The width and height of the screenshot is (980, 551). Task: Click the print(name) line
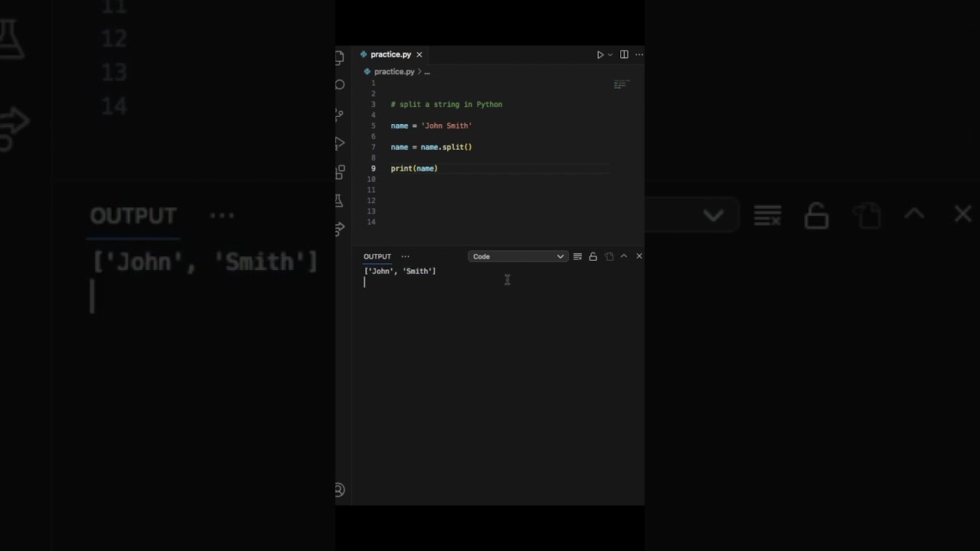coord(414,168)
